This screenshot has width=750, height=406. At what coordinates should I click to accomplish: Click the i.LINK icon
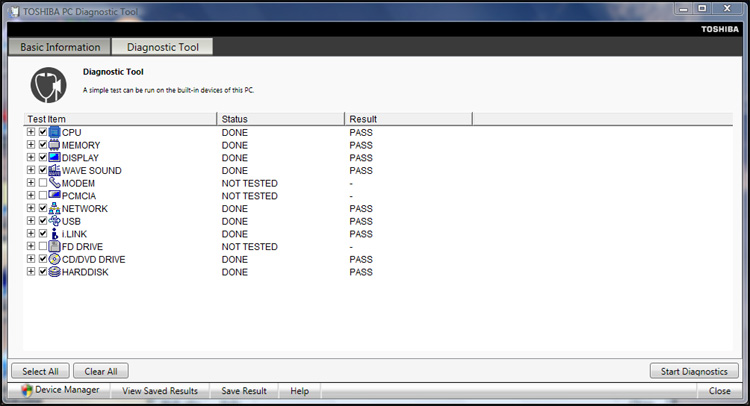55,233
